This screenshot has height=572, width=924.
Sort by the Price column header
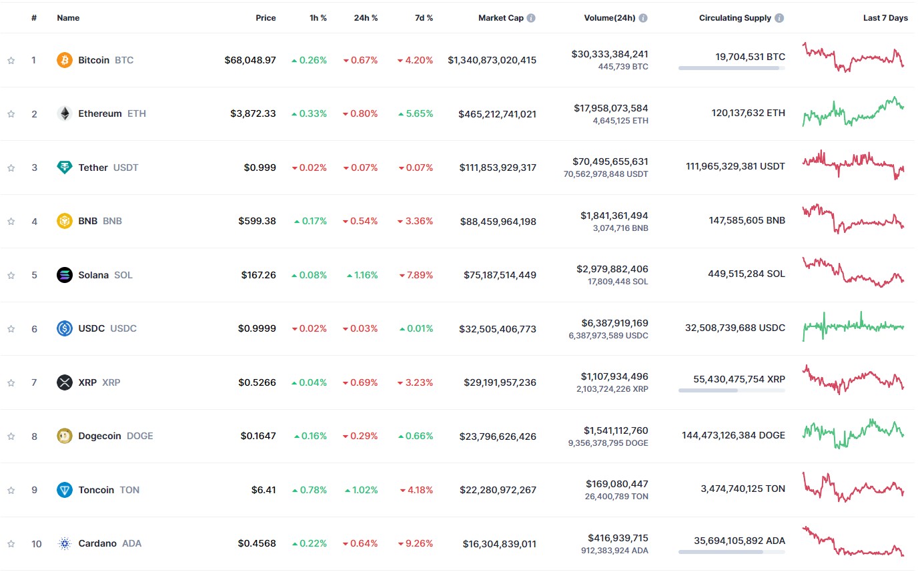[266, 18]
